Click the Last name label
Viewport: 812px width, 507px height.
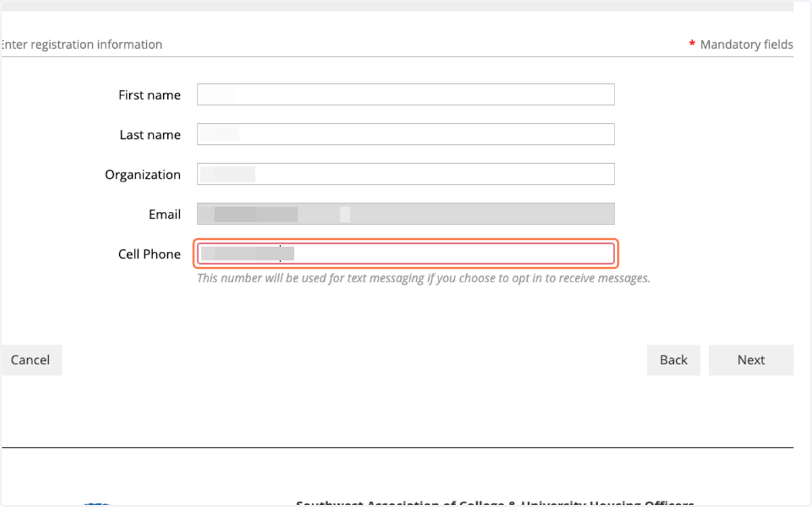pos(150,135)
